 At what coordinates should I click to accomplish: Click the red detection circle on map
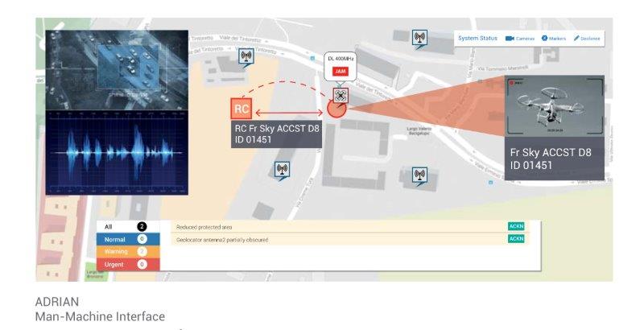click(x=336, y=109)
